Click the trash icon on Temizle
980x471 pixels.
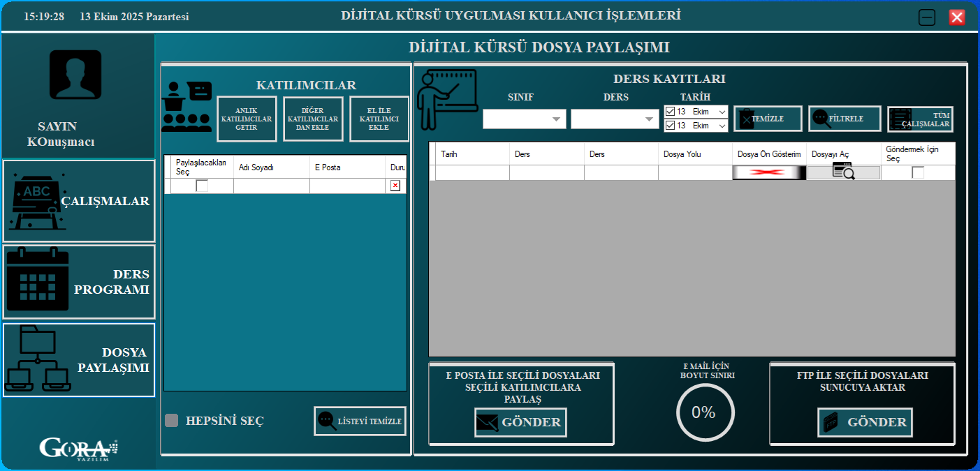click(x=747, y=119)
